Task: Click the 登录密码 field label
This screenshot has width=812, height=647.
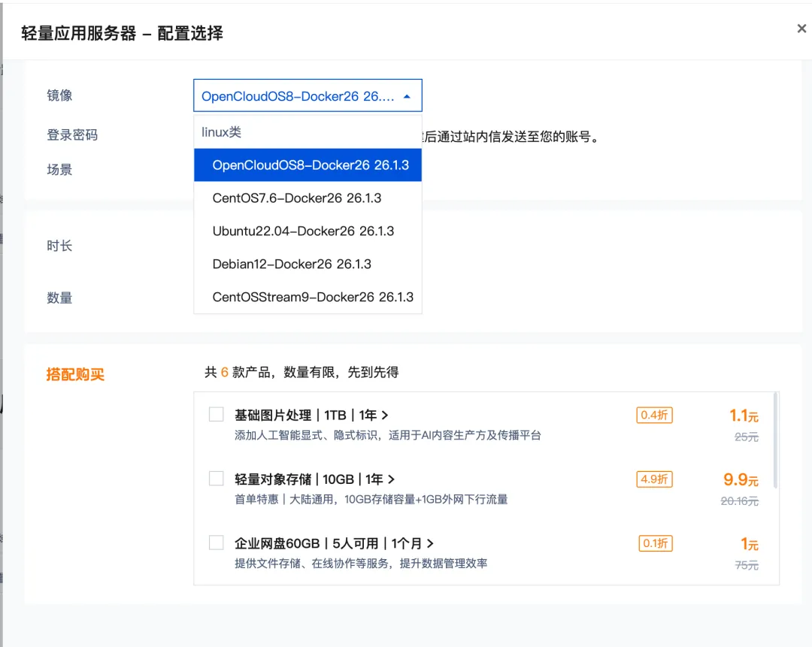Action: pyautogui.click(x=72, y=135)
